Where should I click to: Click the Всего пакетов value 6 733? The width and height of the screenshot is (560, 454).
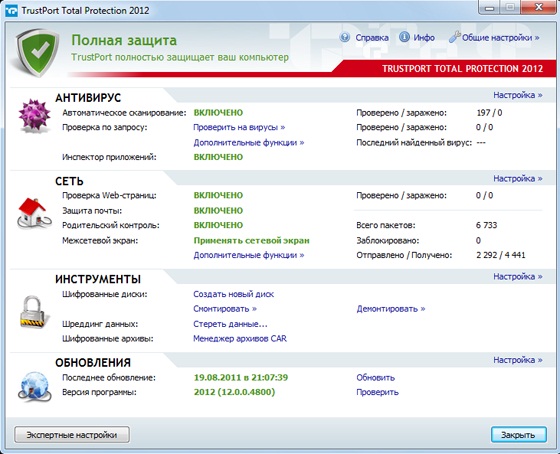click(x=486, y=225)
